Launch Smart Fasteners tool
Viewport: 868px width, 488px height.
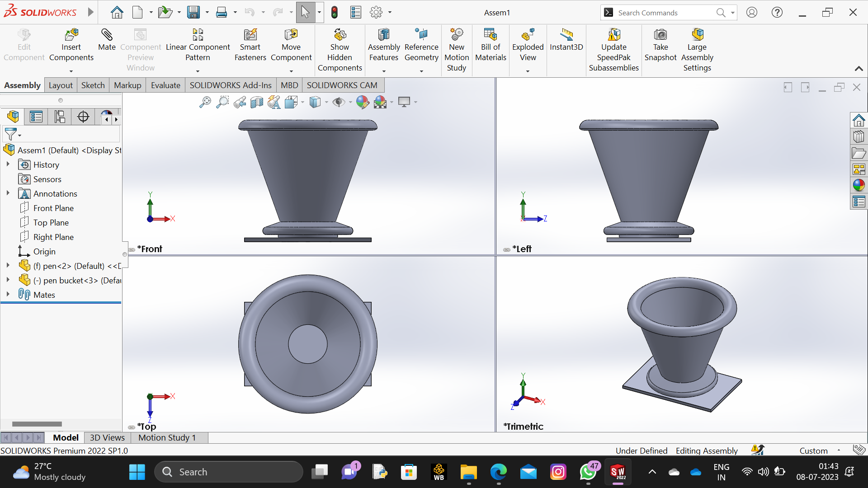[x=250, y=45]
